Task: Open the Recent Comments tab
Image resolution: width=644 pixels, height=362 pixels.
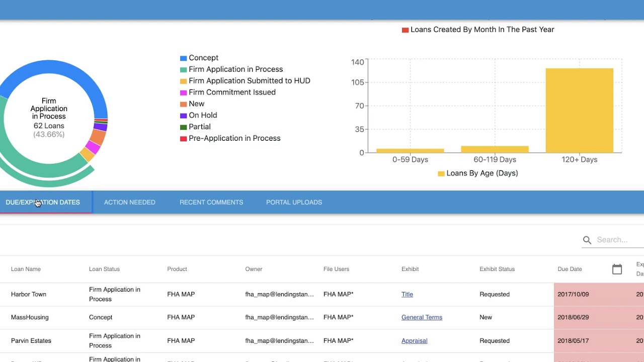Action: tap(211, 202)
